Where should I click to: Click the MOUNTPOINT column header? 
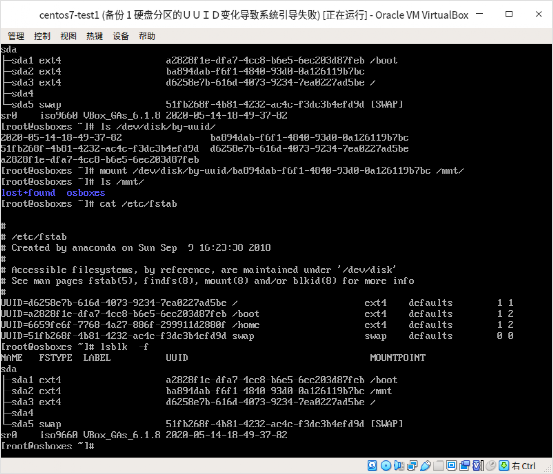pos(397,358)
